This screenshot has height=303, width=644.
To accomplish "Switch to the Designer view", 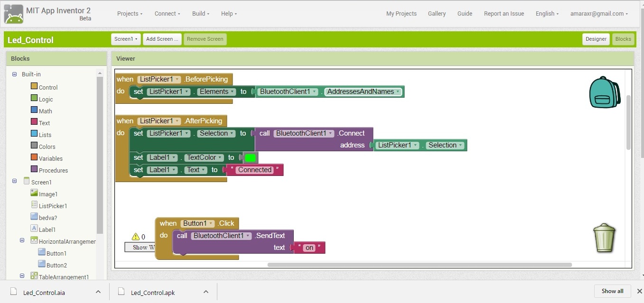I will (x=596, y=39).
